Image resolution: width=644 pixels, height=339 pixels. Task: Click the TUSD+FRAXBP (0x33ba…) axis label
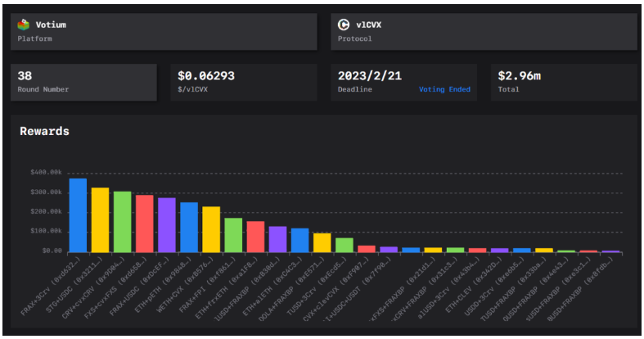pyautogui.click(x=512, y=288)
